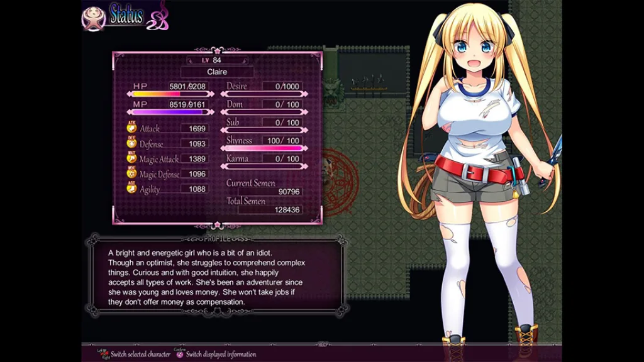Click the Switch displayed information hint

[x=221, y=354]
